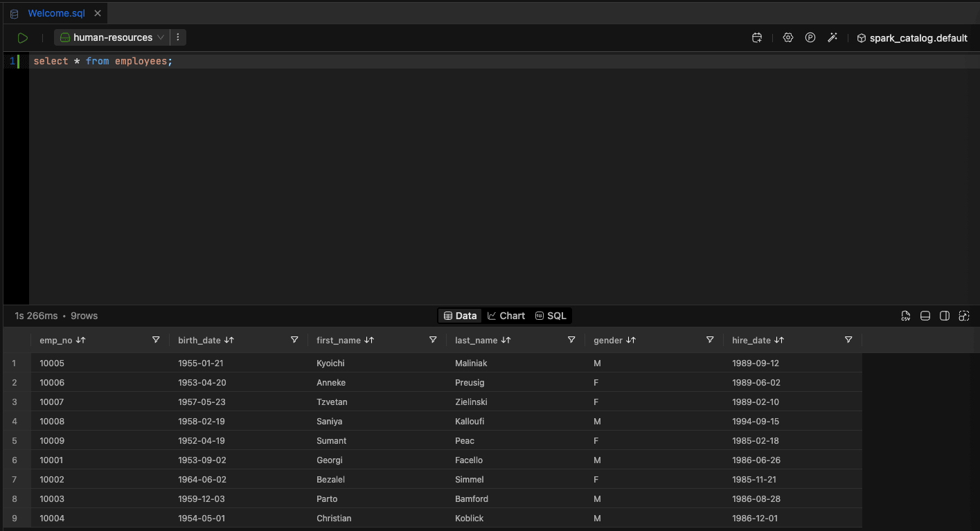Select the hire_date cell '1986-06-26'
Viewport: 980px width, 531px height.
pos(792,460)
